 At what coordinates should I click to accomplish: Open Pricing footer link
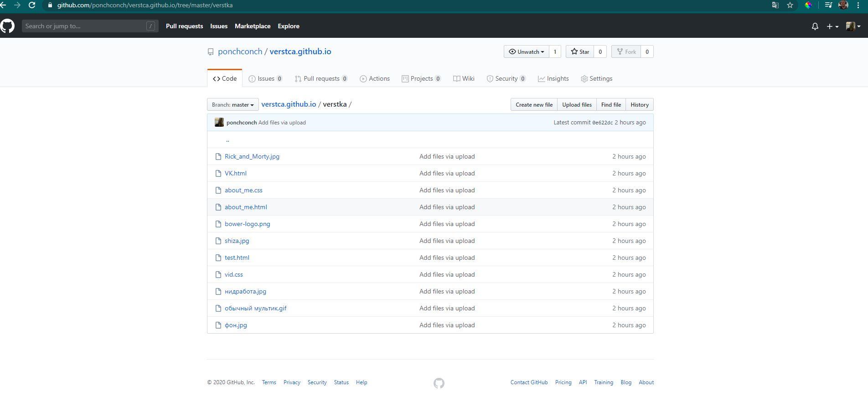pyautogui.click(x=563, y=382)
